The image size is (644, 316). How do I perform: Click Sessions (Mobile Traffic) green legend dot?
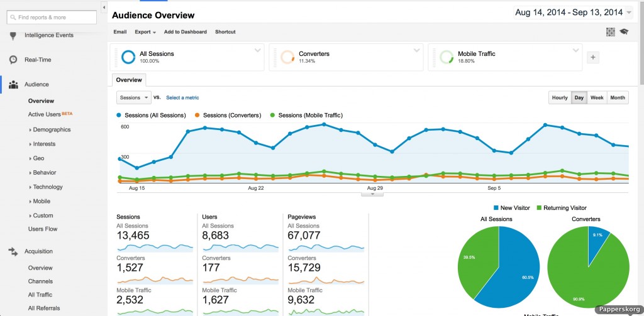click(273, 116)
